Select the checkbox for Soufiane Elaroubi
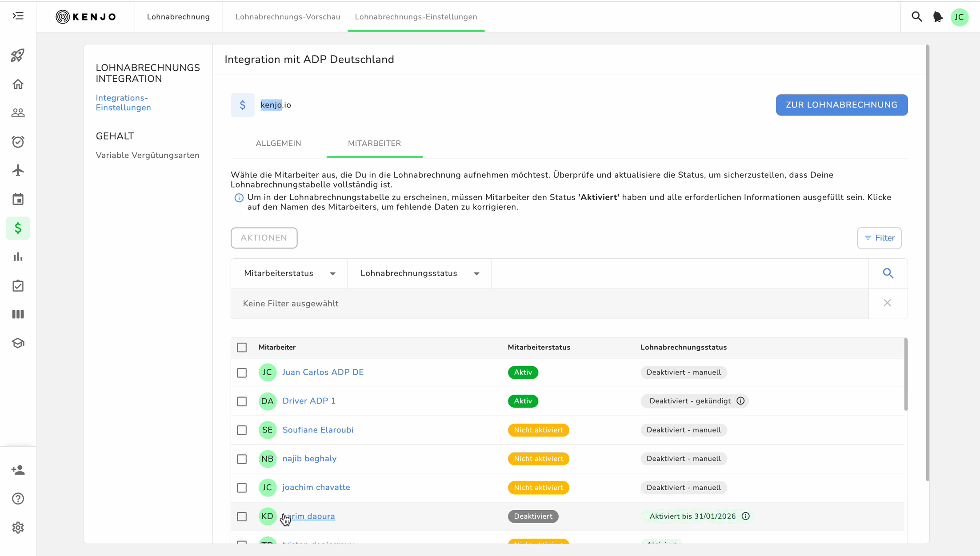The height and width of the screenshot is (556, 980). click(242, 430)
